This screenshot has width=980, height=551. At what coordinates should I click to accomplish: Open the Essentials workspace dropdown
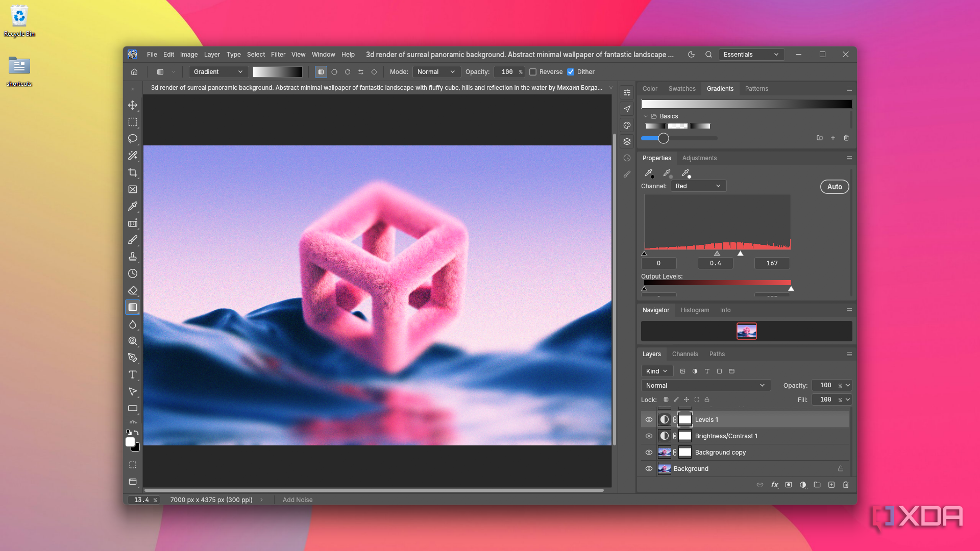[x=751, y=55]
